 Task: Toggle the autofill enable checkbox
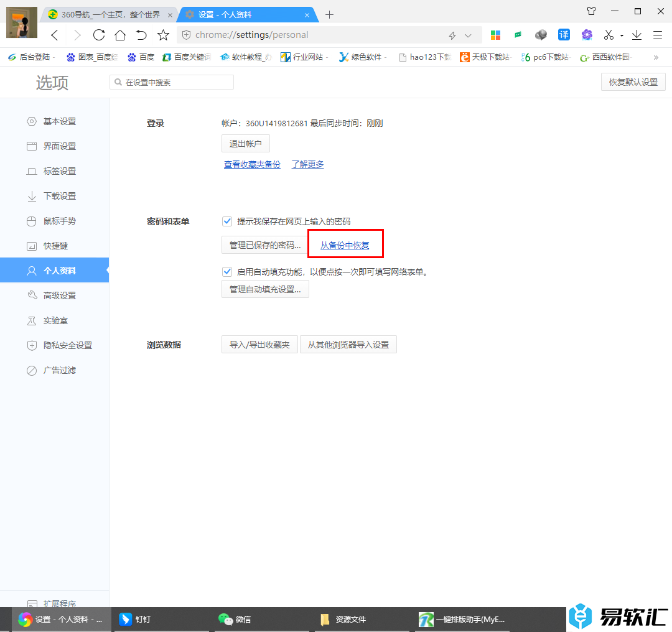click(227, 272)
